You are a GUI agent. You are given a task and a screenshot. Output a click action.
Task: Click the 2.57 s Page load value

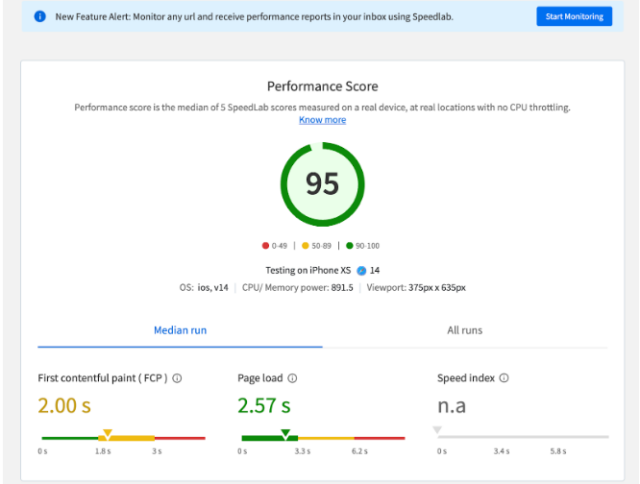[x=264, y=406]
